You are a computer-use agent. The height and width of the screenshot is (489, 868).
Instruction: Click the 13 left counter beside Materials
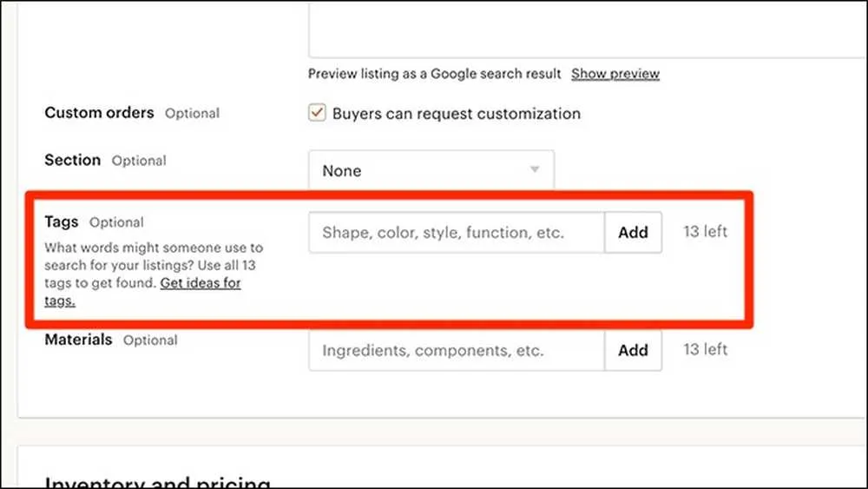705,349
